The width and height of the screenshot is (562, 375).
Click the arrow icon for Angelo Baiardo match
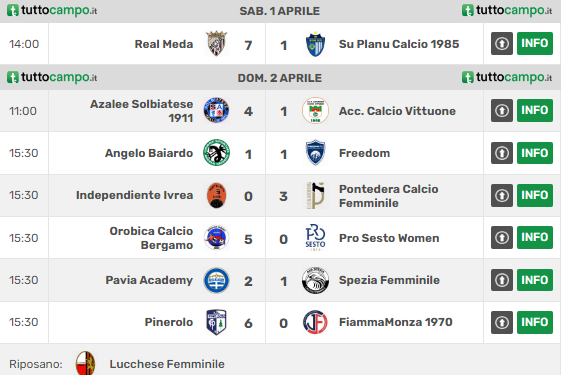[502, 153]
